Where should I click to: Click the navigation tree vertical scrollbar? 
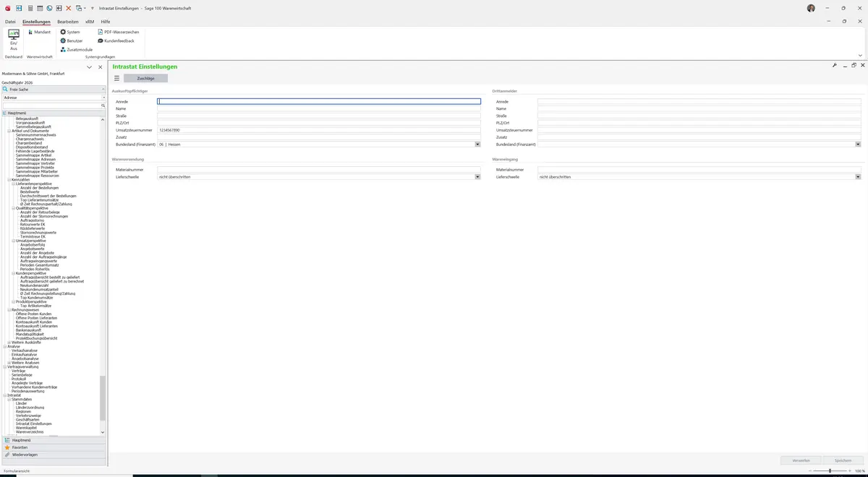point(103,397)
